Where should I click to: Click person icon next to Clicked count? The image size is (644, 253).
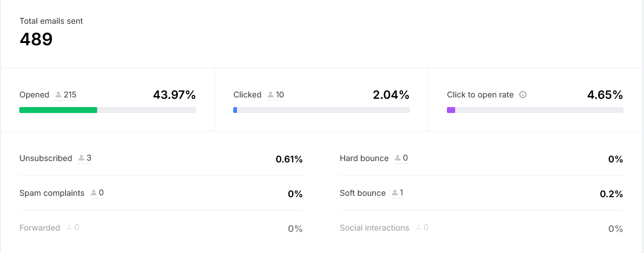[270, 95]
